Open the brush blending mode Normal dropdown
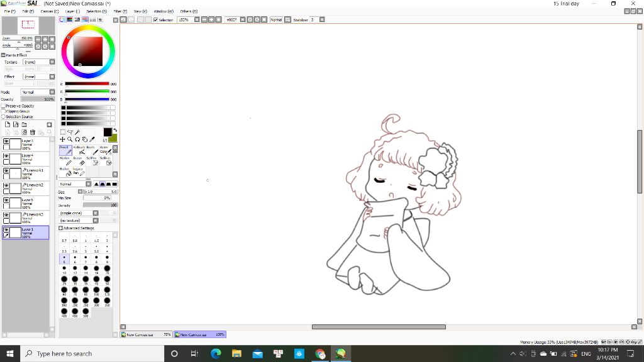 pyautogui.click(x=75, y=184)
